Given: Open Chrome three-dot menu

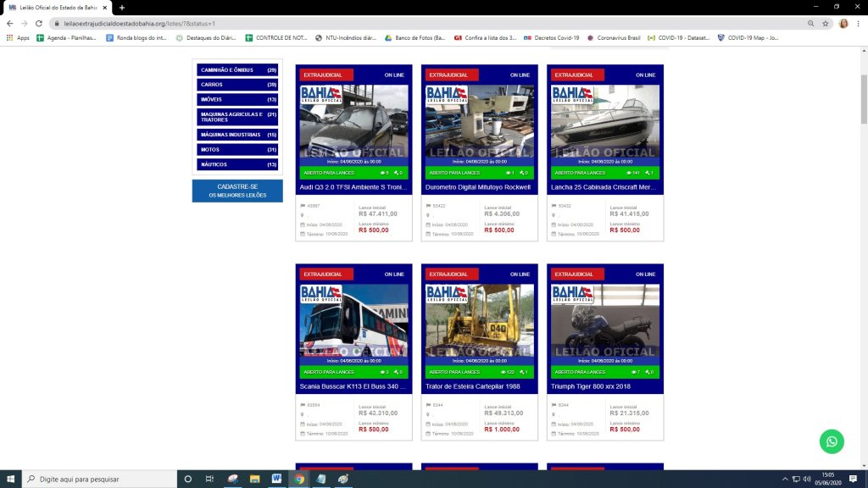Looking at the screenshot, I should click(858, 24).
